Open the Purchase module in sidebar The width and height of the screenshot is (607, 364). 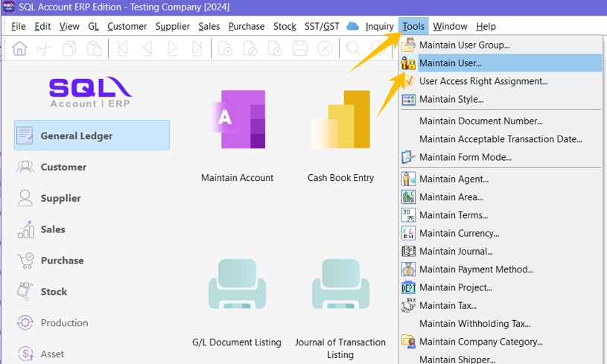[62, 261]
